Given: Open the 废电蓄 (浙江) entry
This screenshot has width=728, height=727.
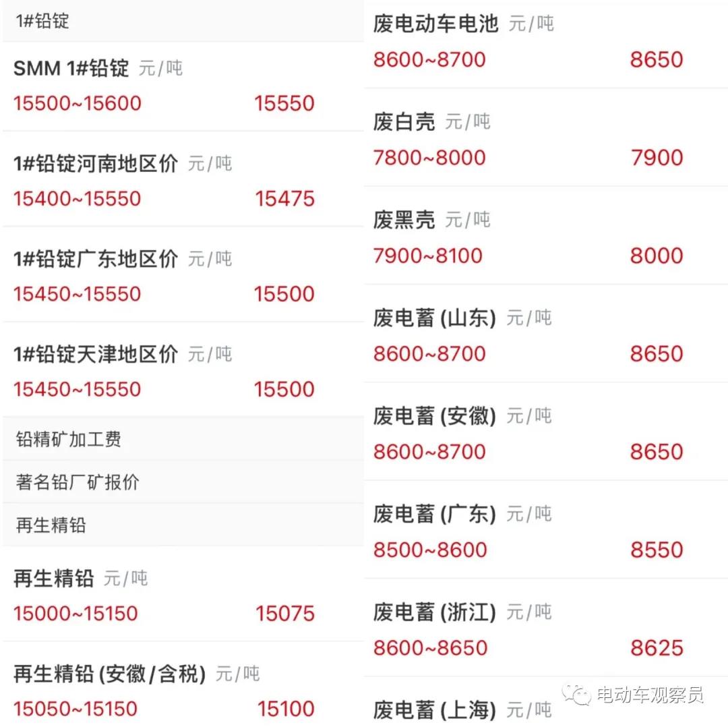Looking at the screenshot, I should click(x=546, y=628).
